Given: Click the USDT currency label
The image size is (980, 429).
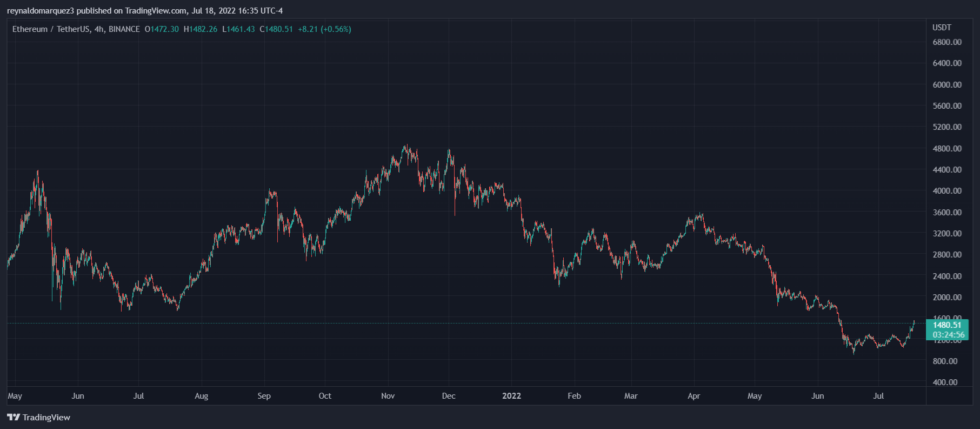Looking at the screenshot, I should coord(942,26).
